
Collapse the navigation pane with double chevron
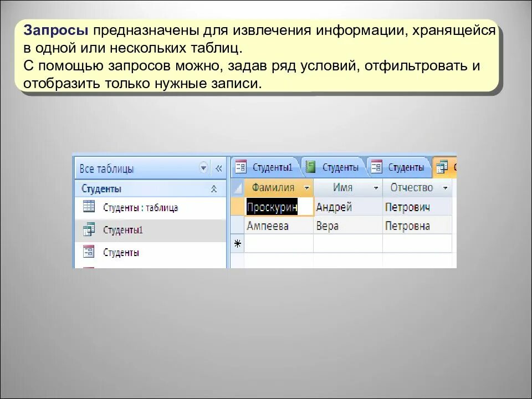(x=219, y=168)
